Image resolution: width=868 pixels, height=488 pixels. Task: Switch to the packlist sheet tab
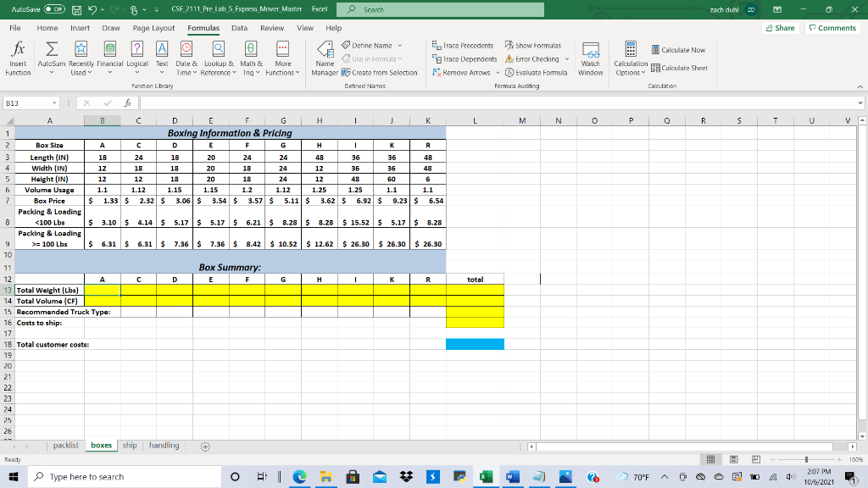point(66,446)
